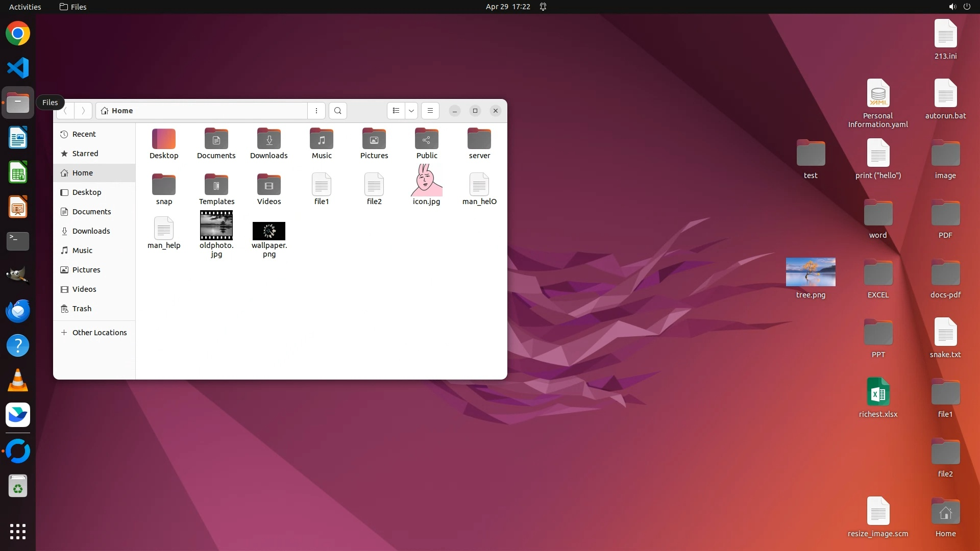This screenshot has width=980, height=551.
Task: Open the hamburger main menu
Action: [x=430, y=111]
